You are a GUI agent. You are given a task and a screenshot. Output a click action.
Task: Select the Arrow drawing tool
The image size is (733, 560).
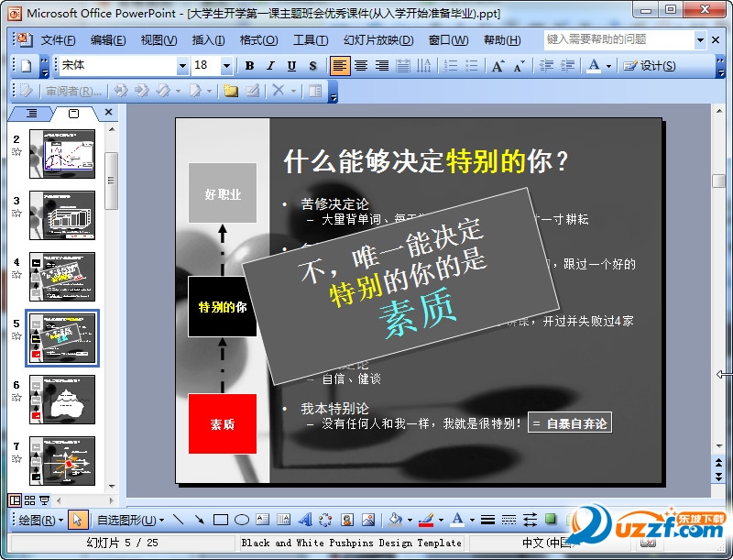tap(200, 520)
